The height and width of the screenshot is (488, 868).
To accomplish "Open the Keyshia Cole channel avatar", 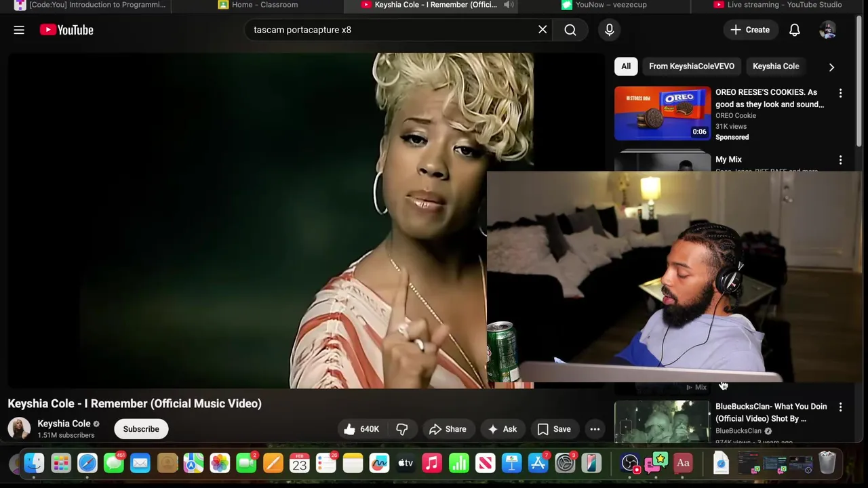I will (x=19, y=429).
